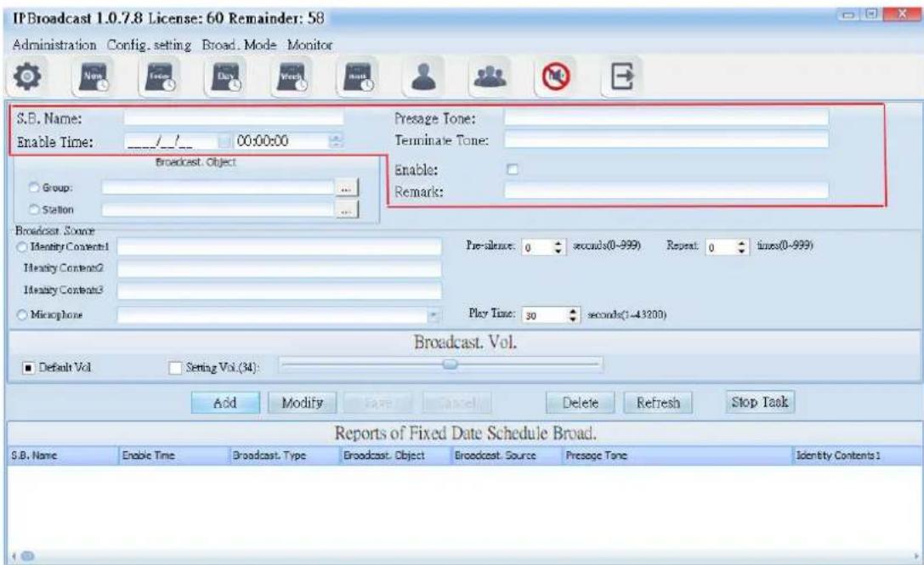The image size is (924, 565).
Task: Click the Delete button
Action: [581, 403]
